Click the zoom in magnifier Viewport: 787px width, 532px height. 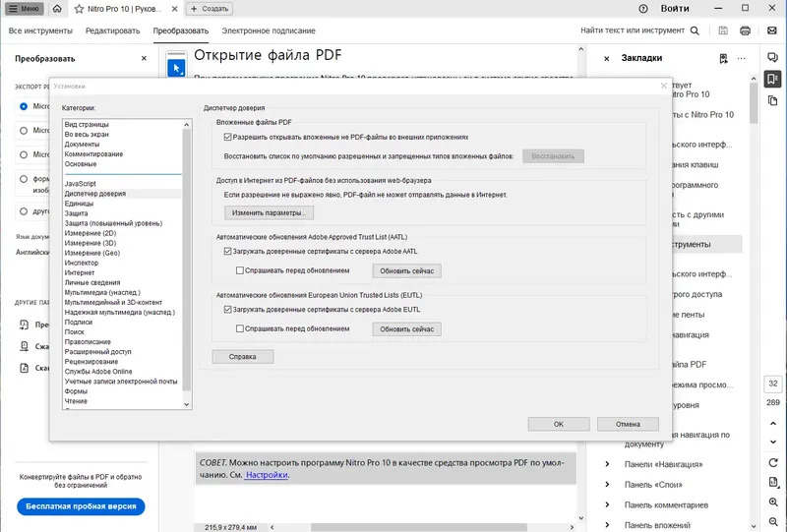tap(773, 502)
